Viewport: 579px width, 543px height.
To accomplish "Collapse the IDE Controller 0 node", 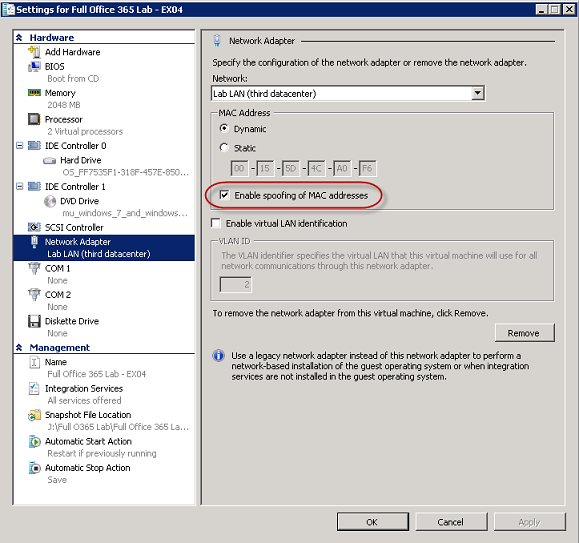I will point(20,146).
